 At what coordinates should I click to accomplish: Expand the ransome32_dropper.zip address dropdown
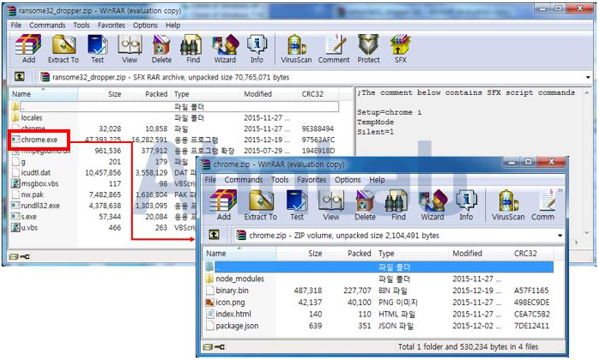tap(588, 77)
